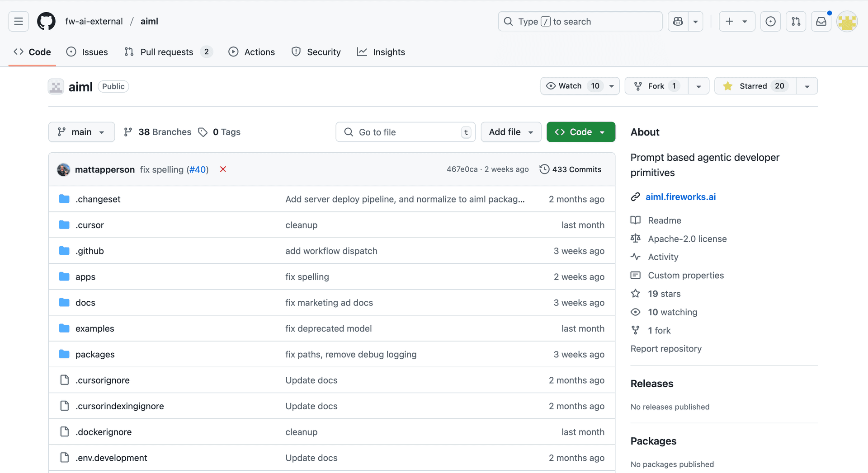Click mattapperson's avatar in commit row

[x=64, y=169]
